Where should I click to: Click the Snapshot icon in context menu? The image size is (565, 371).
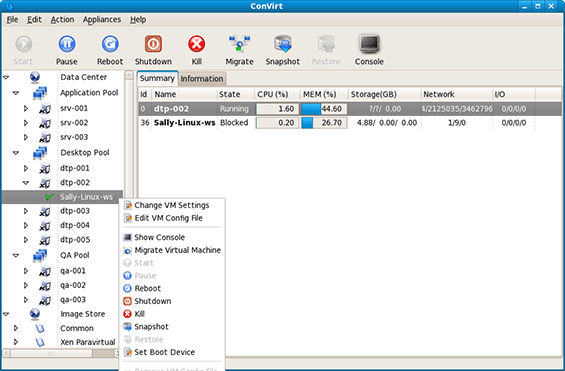pos(128,327)
